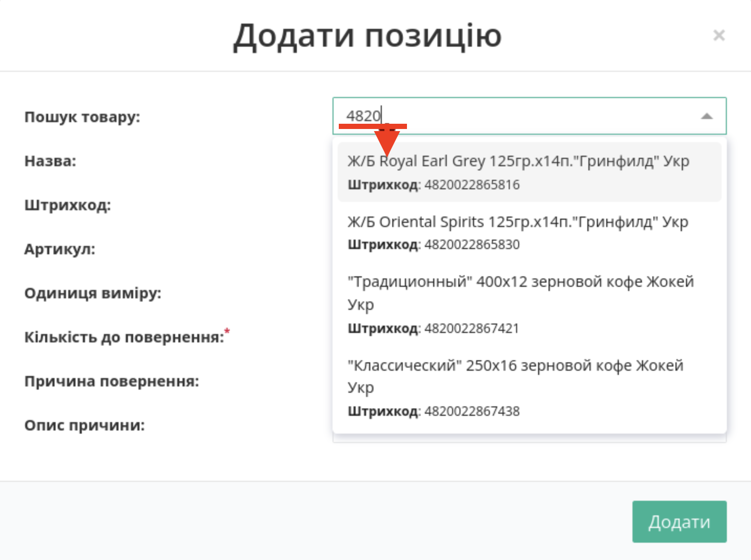Click barcode text 4820022865830

click(472, 245)
